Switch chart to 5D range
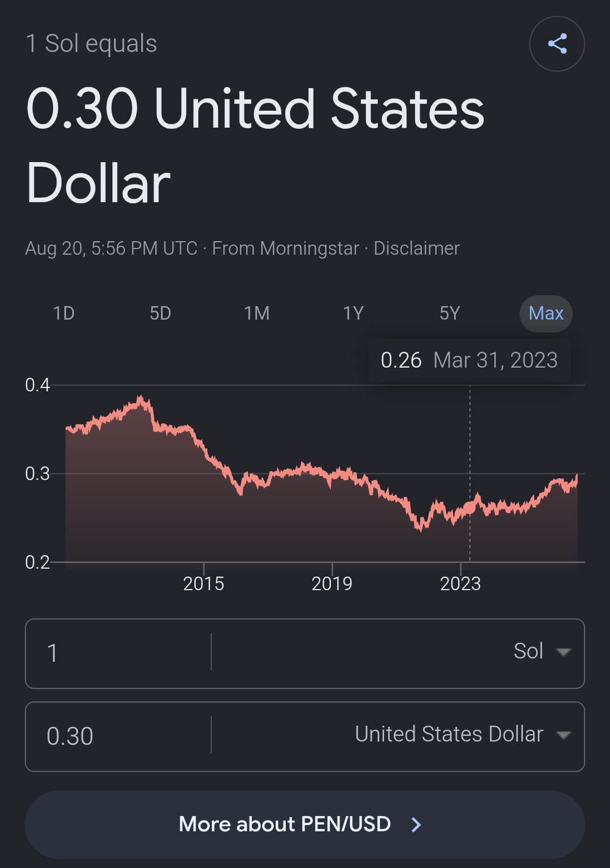The width and height of the screenshot is (610, 868). point(160,313)
